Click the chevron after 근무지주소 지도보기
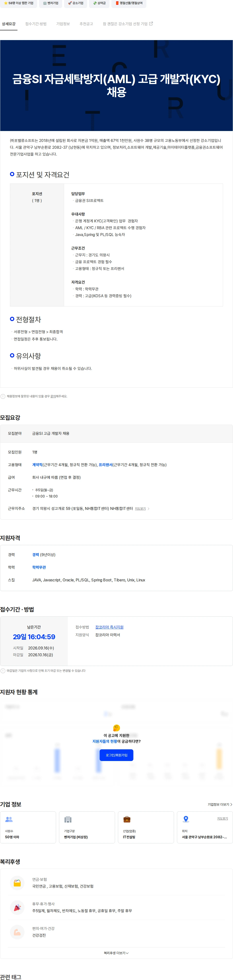The height and width of the screenshot is (980, 233). [x=148, y=509]
